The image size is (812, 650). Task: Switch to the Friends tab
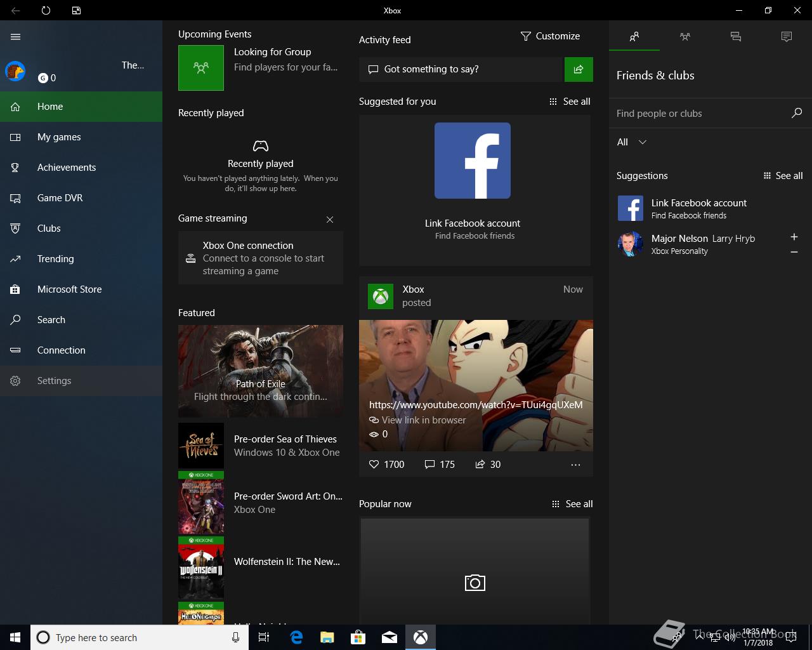tap(634, 37)
